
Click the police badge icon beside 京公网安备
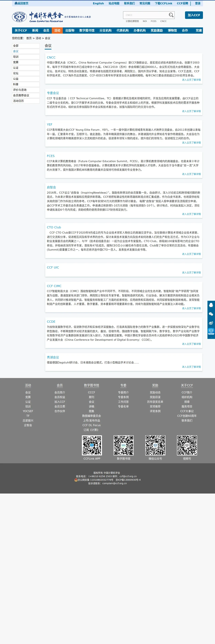click(76, 480)
